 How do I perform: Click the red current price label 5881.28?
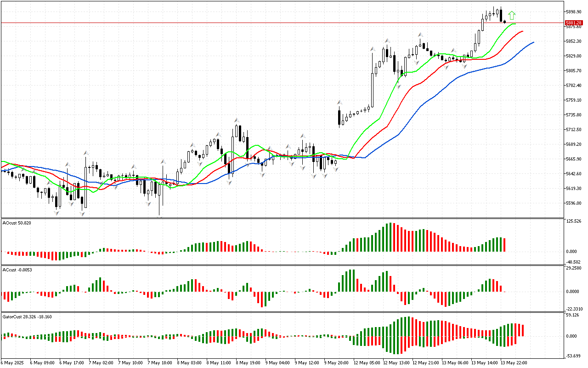[x=574, y=23]
